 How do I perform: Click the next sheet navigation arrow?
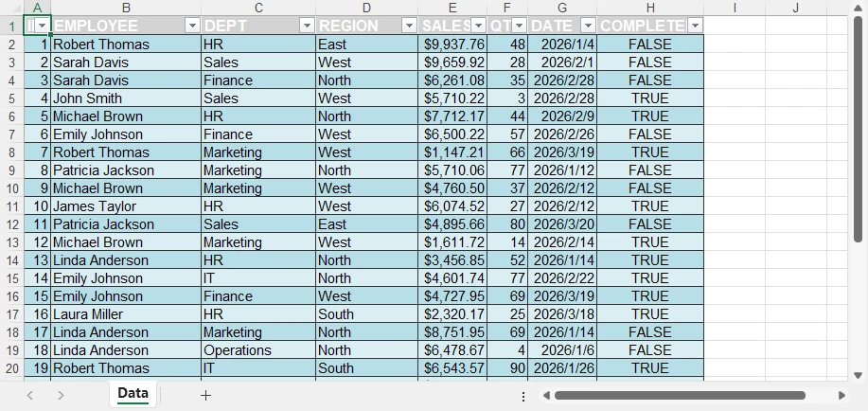pyautogui.click(x=61, y=395)
